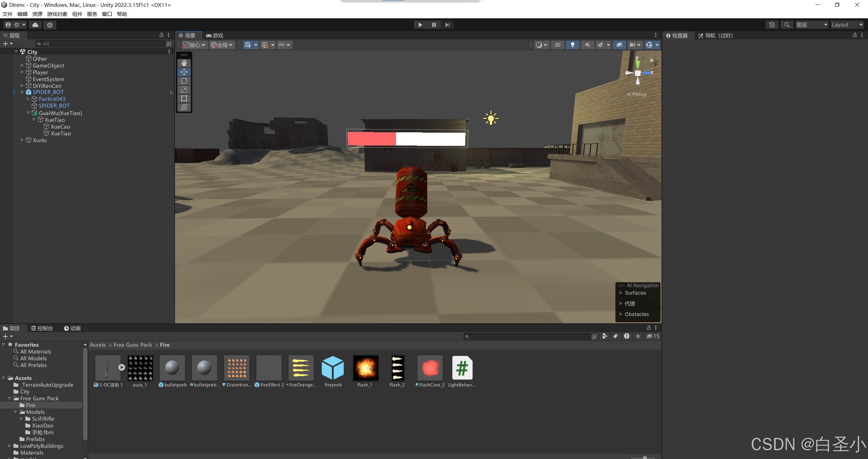This screenshot has height=459, width=868.
Task: Select the Rect transform tool
Action: tap(184, 98)
